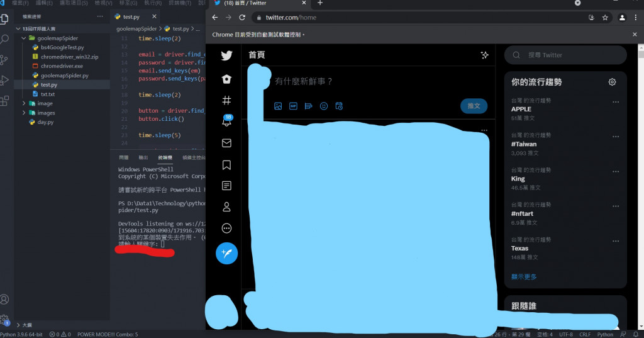The height and width of the screenshot is (338, 644).
Task: Close the test.py editor tab
Action: 154,16
